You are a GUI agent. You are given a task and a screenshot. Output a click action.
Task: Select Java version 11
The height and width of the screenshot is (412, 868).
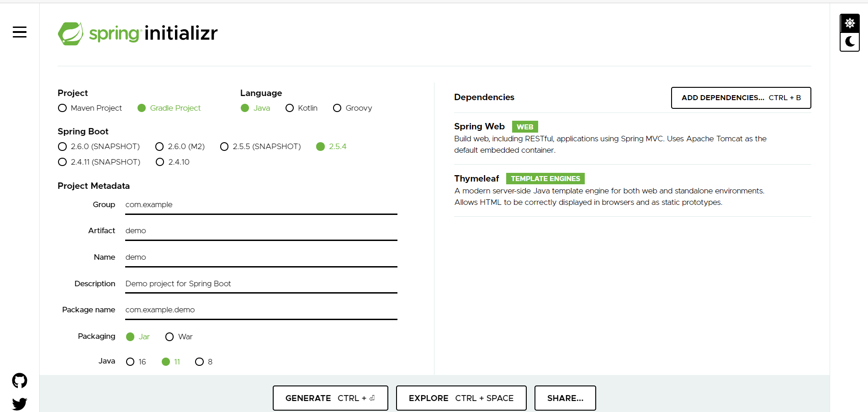point(171,362)
